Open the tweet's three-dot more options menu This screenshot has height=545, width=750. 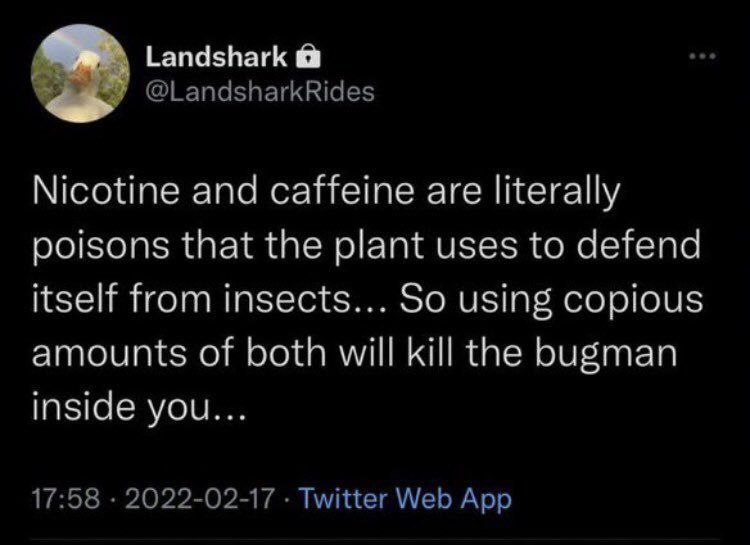(x=703, y=56)
